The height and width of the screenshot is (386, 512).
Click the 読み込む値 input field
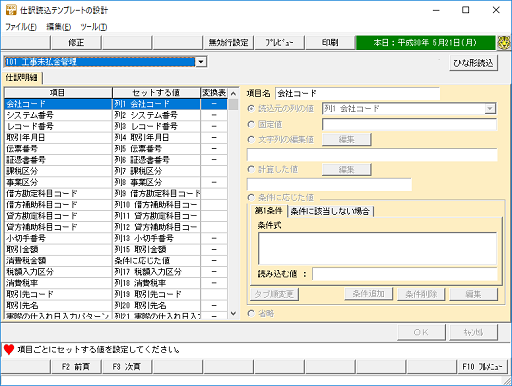tap(405, 274)
